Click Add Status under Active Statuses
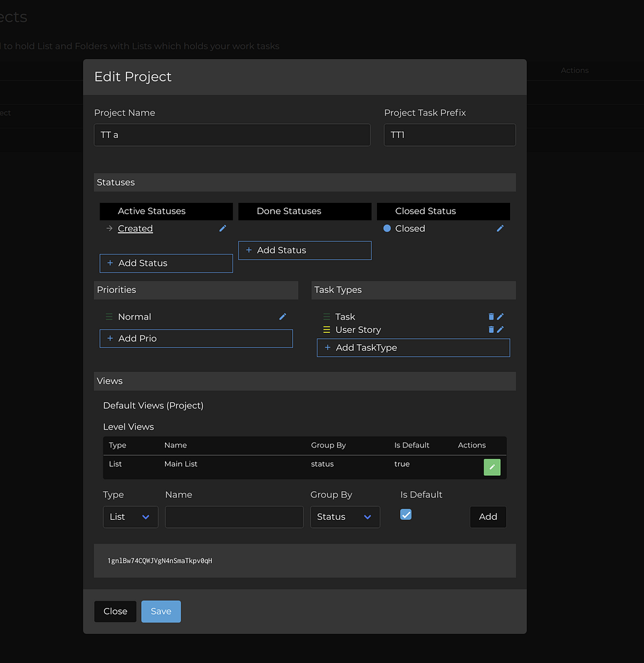 [x=166, y=263]
